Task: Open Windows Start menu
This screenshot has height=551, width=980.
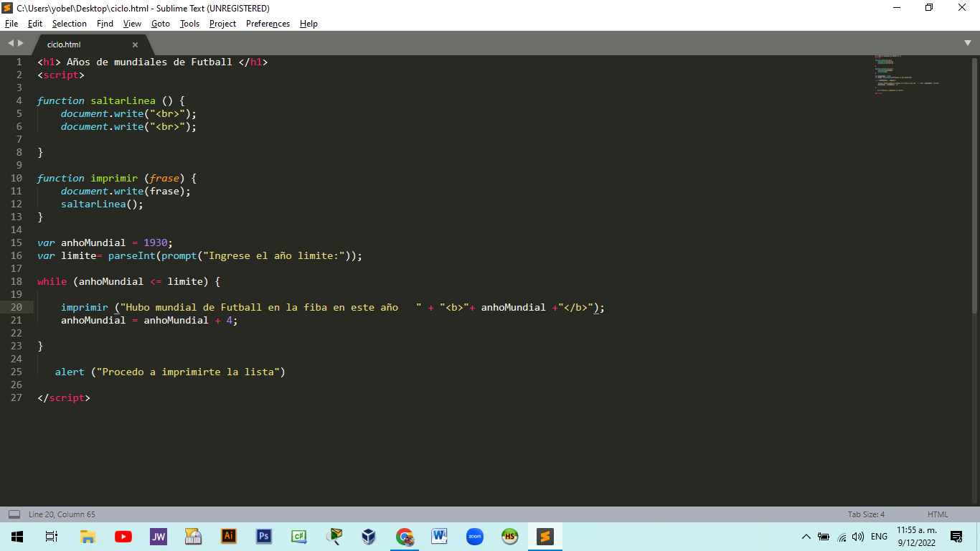Action: click(17, 537)
